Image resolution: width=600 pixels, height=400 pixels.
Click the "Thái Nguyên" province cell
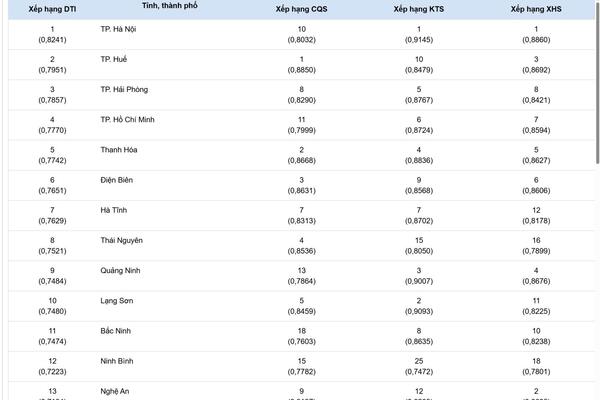click(x=122, y=240)
